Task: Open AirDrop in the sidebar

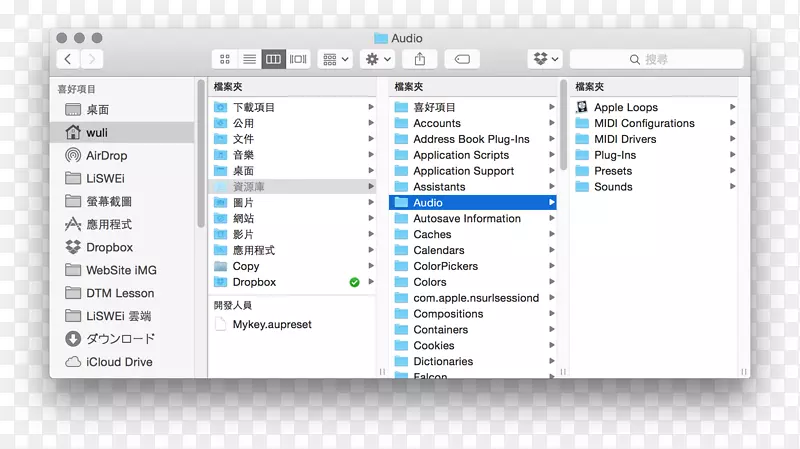Action: coord(122,156)
